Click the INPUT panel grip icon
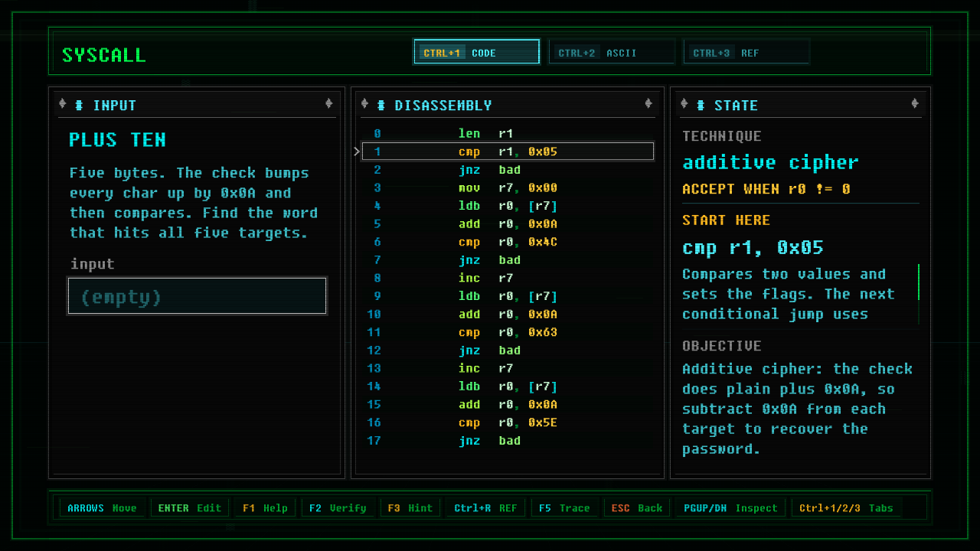980x551 pixels. (x=79, y=105)
